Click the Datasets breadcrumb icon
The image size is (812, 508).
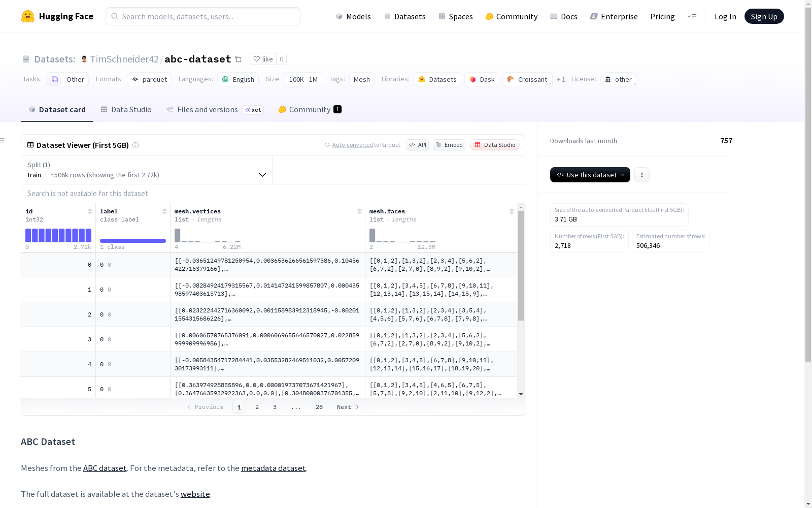(26, 59)
